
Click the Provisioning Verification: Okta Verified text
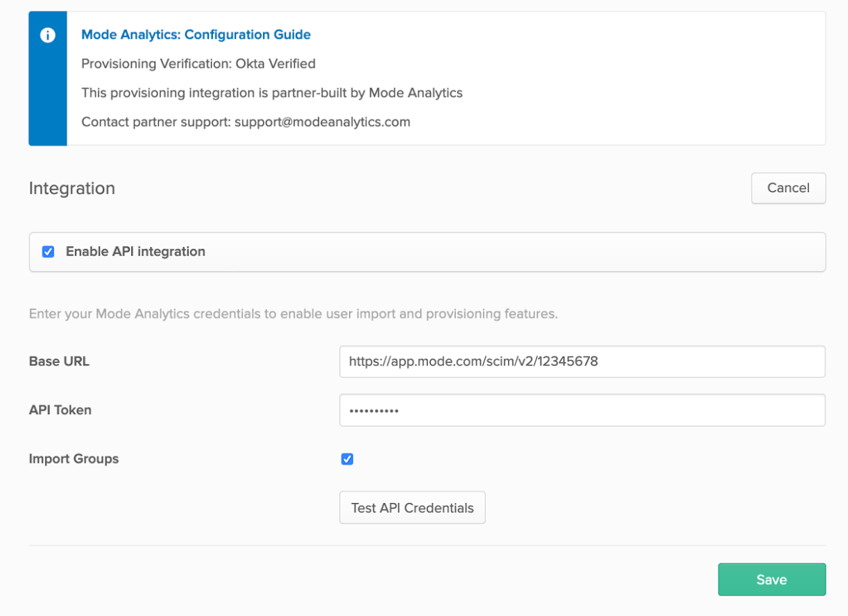(198, 64)
